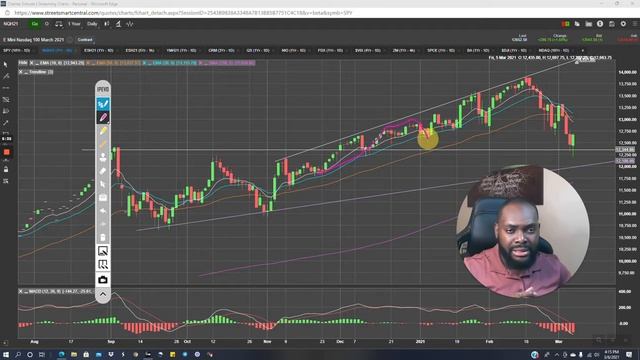Select the blue annotation pen in Epic Pen toolbar

[103, 104]
